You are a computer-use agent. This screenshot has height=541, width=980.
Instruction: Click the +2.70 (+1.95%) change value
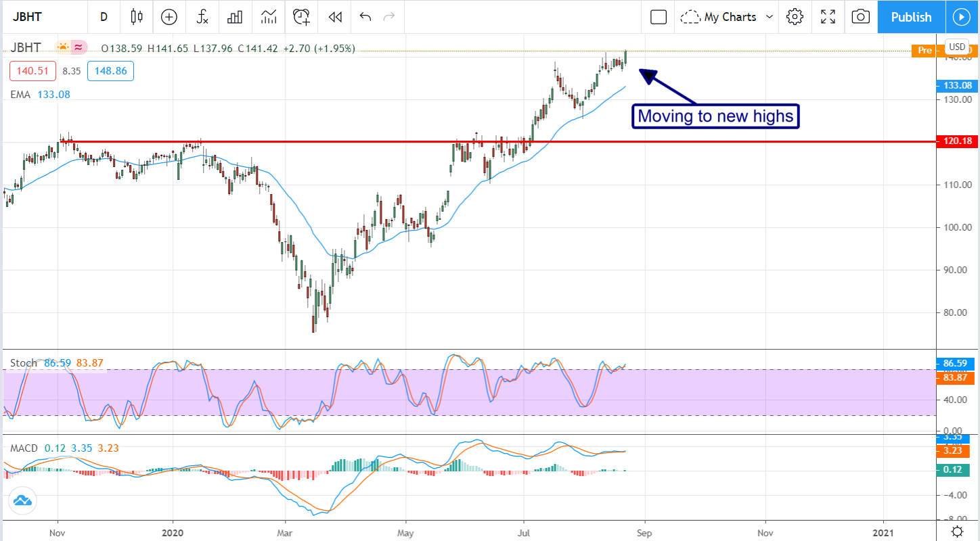click(x=319, y=48)
